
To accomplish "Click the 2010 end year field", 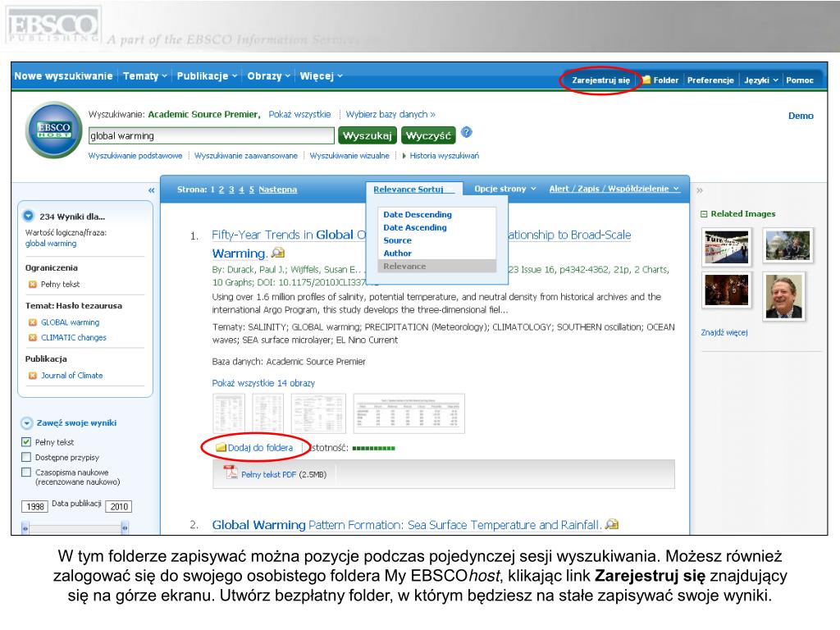I will coord(118,507).
